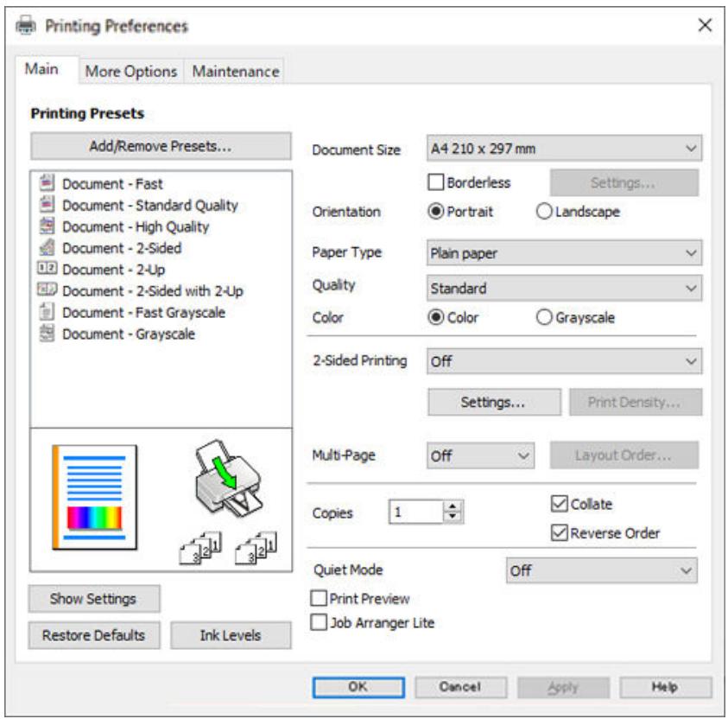Select 'Document - Fast Grayscale' preset text
This screenshot has height=719, width=728.
144,312
